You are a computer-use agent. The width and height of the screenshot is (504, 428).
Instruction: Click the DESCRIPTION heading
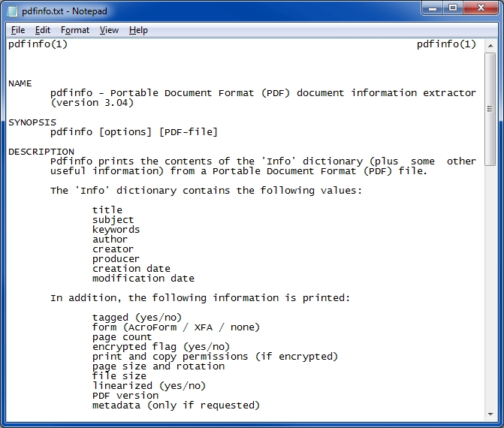(41, 152)
